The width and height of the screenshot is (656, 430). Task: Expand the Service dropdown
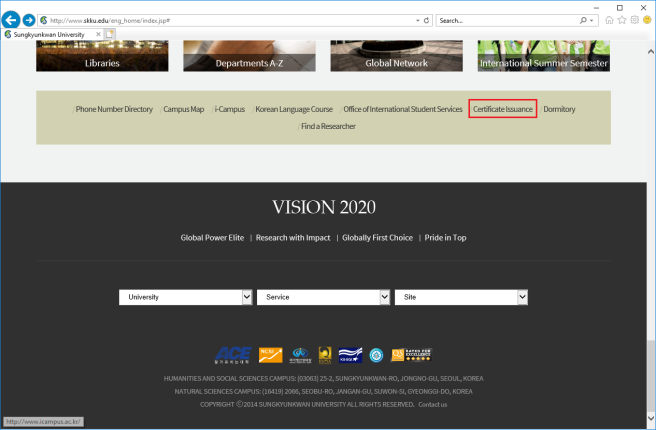click(323, 297)
